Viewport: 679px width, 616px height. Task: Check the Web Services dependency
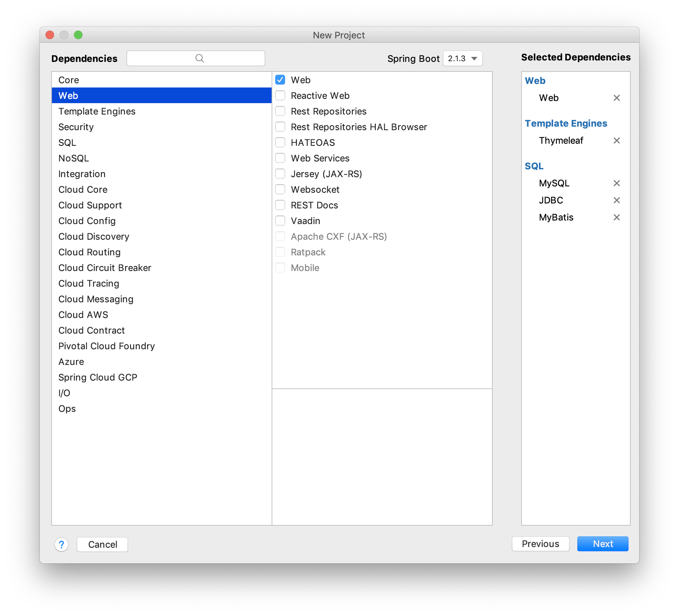click(x=280, y=158)
